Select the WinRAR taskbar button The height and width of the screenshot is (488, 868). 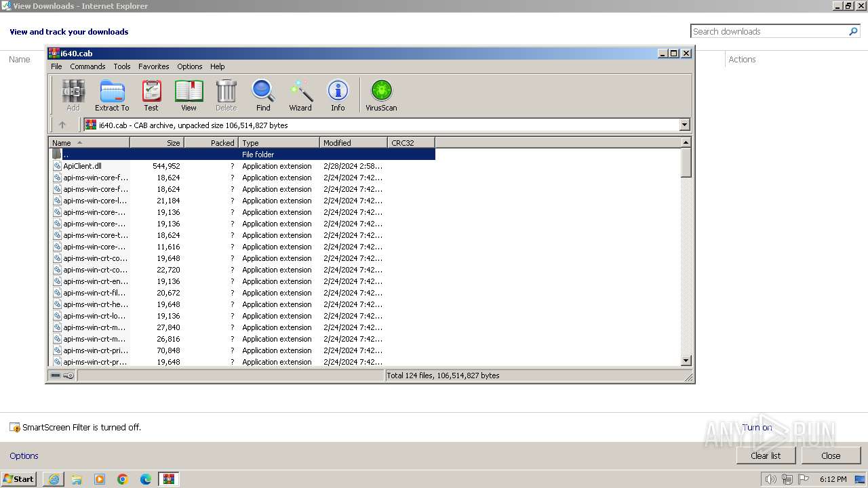click(x=169, y=479)
